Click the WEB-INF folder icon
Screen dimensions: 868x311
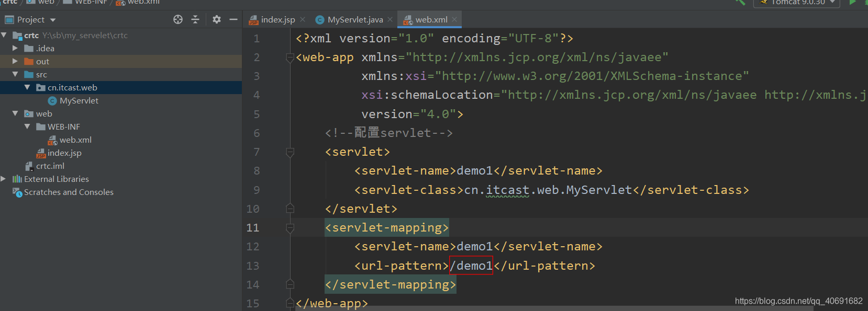point(41,126)
